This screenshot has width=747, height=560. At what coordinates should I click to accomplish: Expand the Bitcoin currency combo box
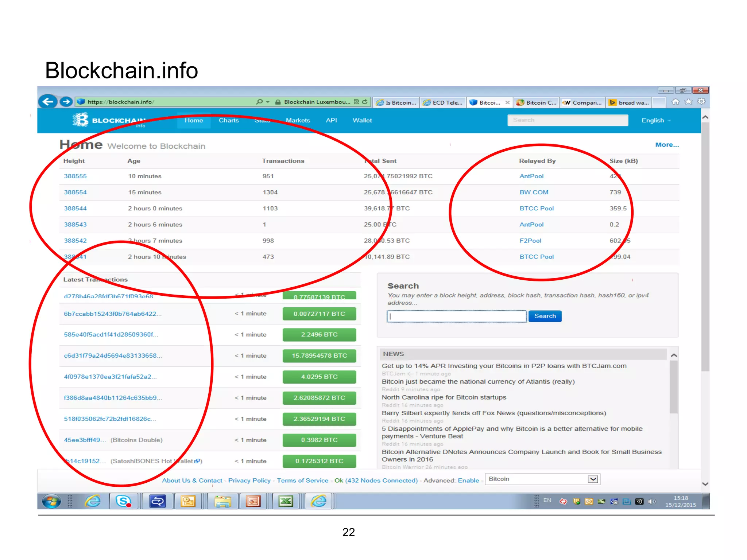tap(593, 479)
